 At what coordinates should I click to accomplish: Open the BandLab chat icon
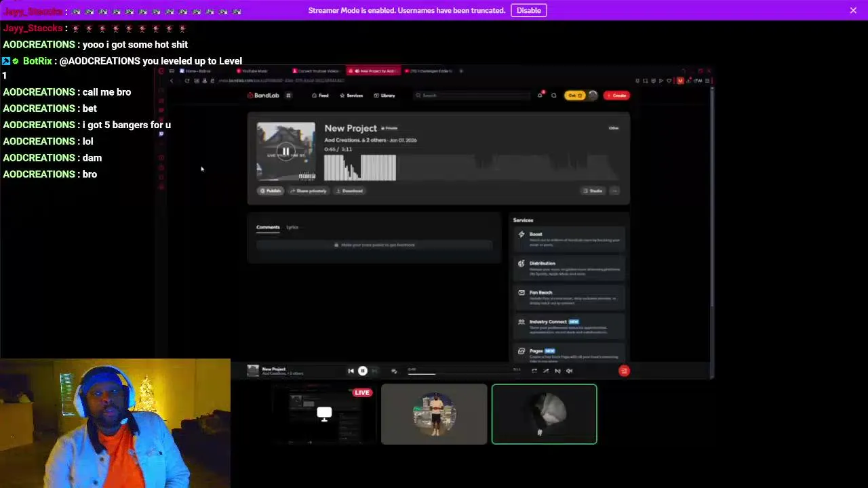[554, 96]
